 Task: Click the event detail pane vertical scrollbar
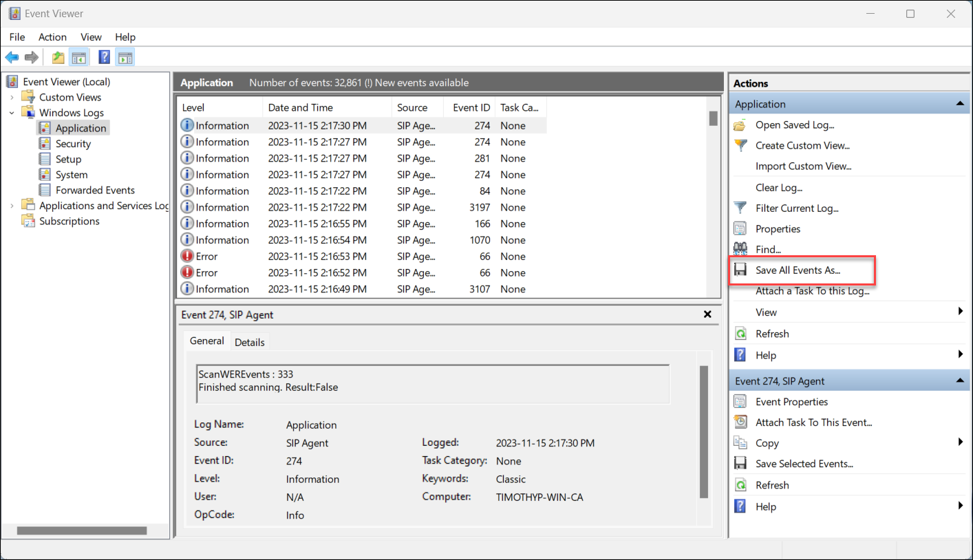(x=703, y=432)
